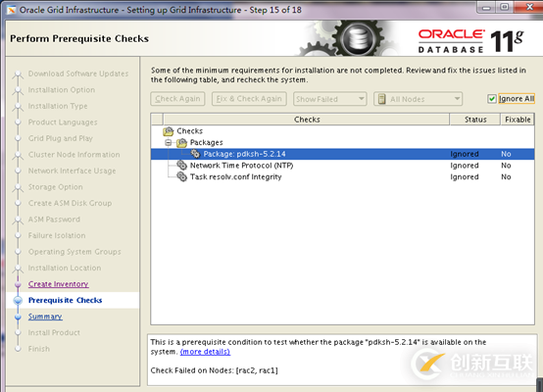The height and width of the screenshot is (392, 543).
Task: Click the gear icon beside Package: pdksh-5.2.14
Action: tap(195, 154)
